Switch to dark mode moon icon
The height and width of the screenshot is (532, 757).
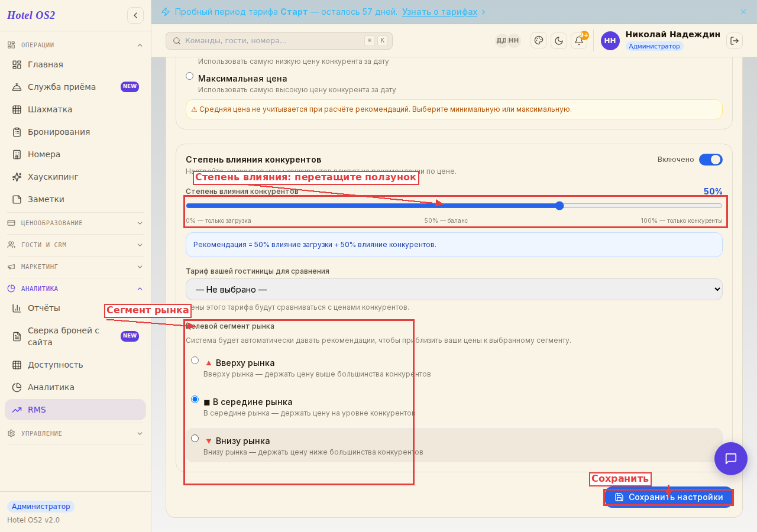pyautogui.click(x=559, y=40)
